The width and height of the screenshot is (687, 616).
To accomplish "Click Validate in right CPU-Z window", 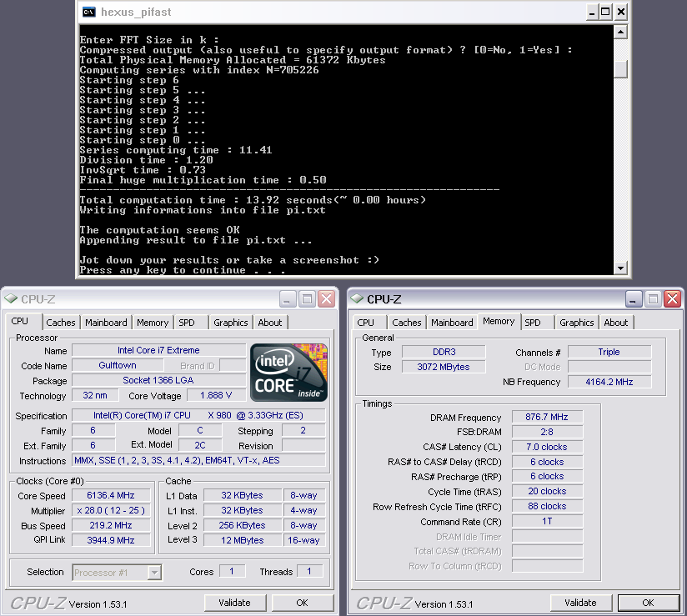I will pos(580,603).
